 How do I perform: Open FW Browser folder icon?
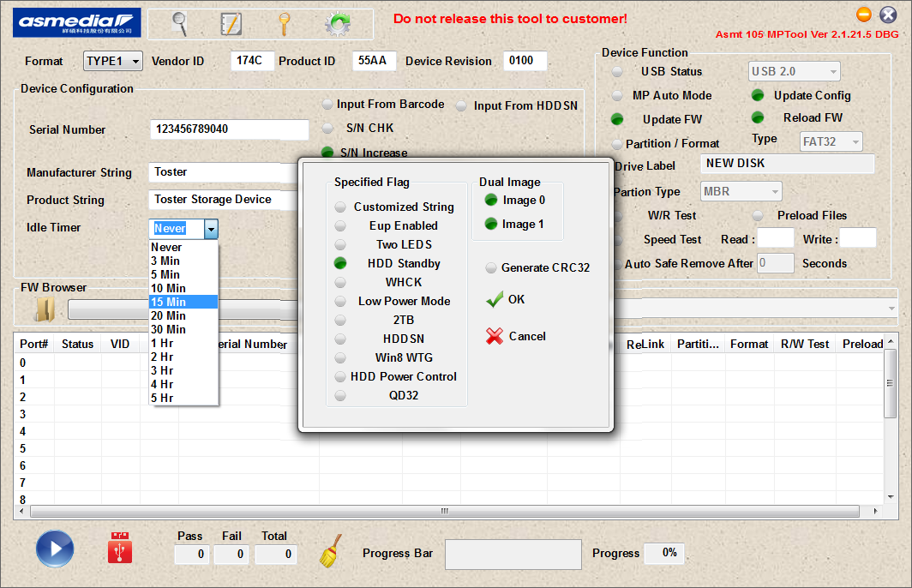(45, 309)
